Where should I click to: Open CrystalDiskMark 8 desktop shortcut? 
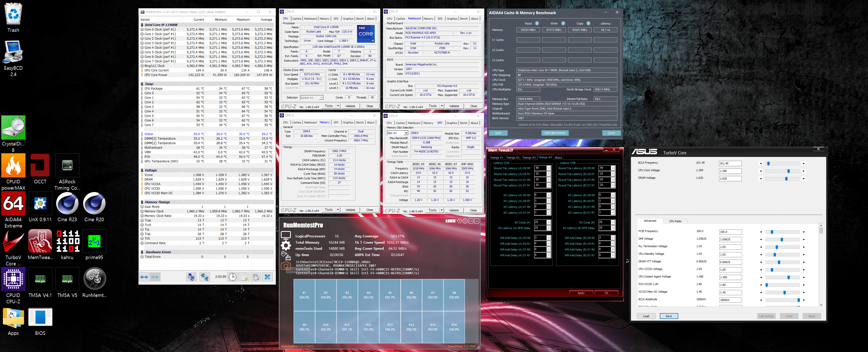tap(13, 134)
